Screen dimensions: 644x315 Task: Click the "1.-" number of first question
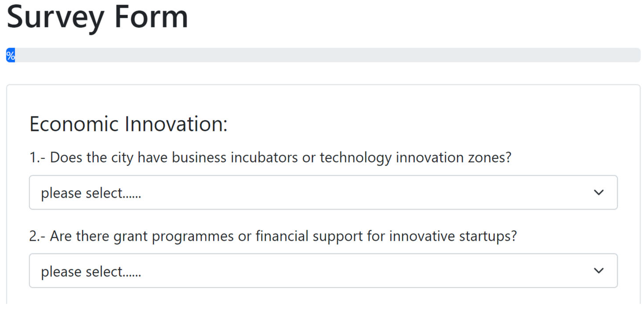[37, 158]
